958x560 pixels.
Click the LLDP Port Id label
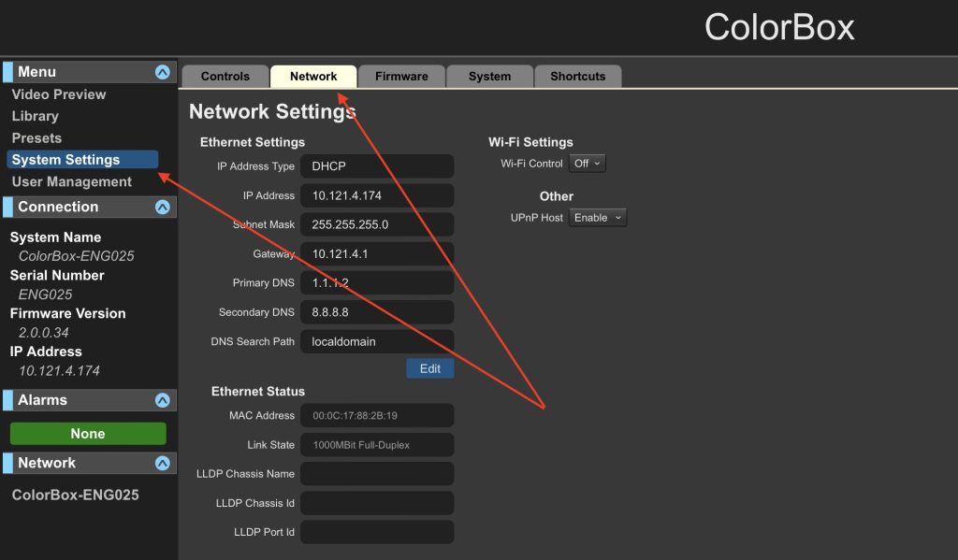tap(264, 532)
